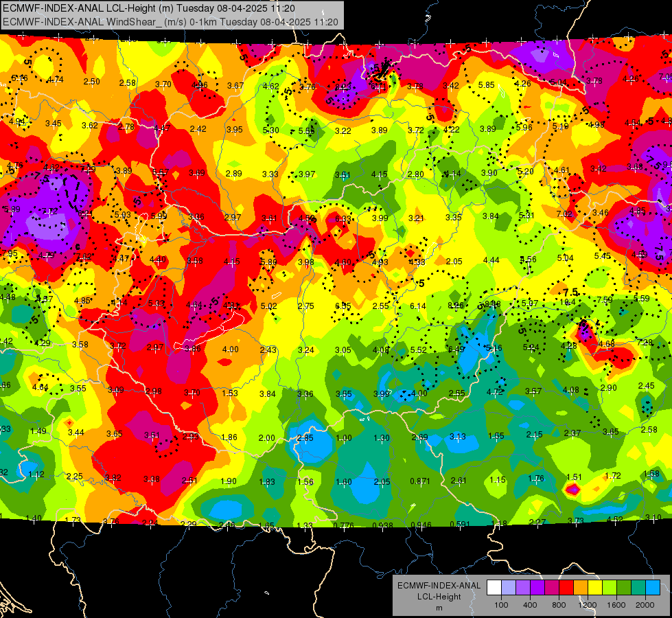Select the sky blue legend swatch
Image resolution: width=672 pixels, height=618 pixels.
[x=653, y=587]
